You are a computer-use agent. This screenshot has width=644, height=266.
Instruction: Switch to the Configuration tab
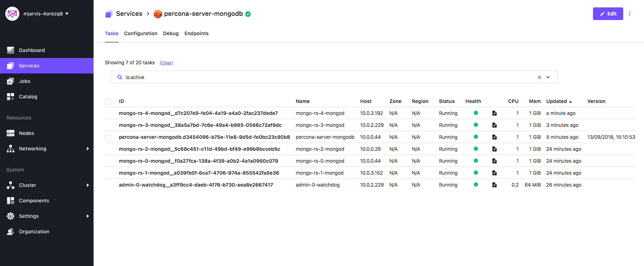(141, 33)
